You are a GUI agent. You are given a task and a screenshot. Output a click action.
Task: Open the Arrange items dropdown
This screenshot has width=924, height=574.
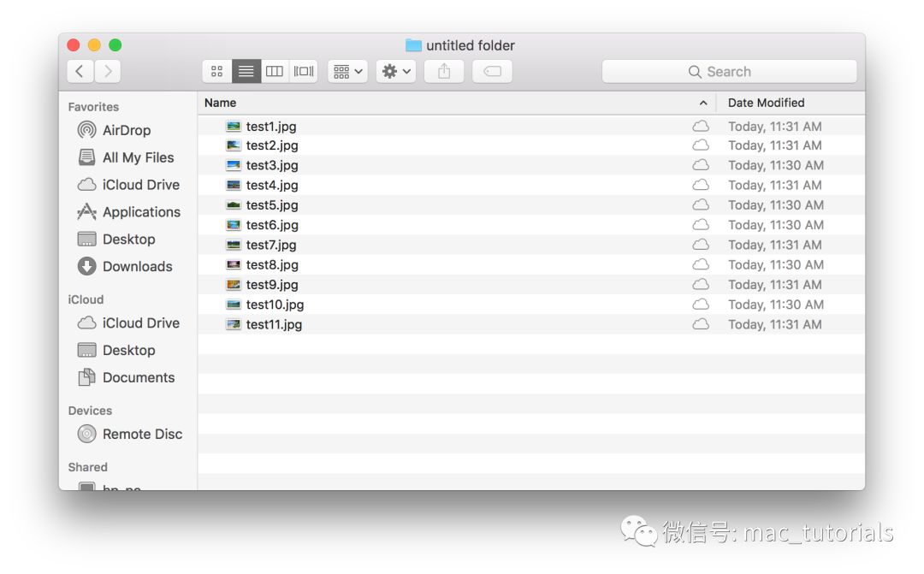coord(347,72)
